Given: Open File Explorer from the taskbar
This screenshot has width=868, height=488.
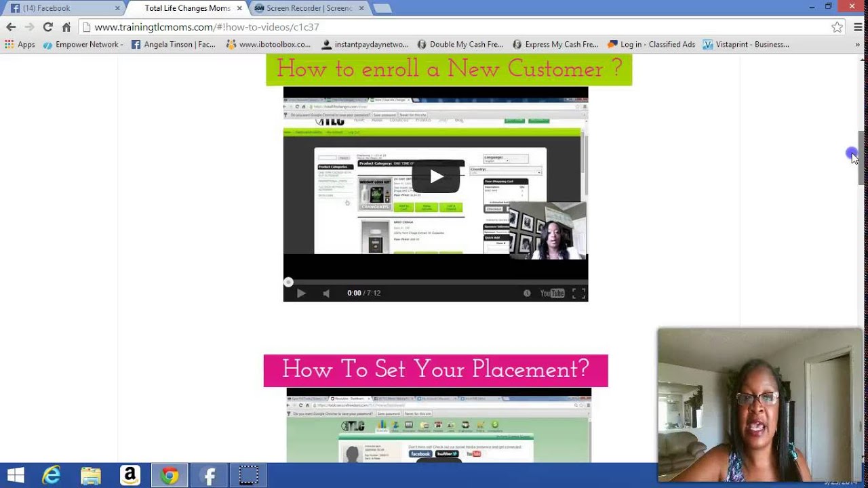Looking at the screenshot, I should [91, 476].
